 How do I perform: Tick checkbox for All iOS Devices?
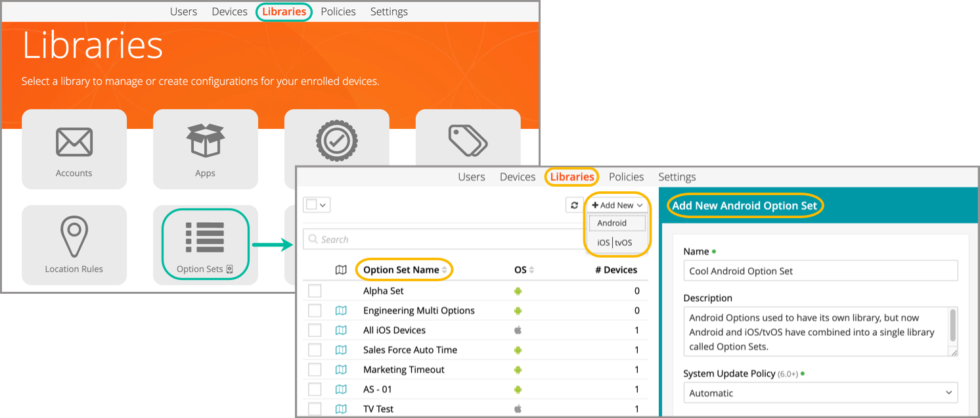[315, 330]
